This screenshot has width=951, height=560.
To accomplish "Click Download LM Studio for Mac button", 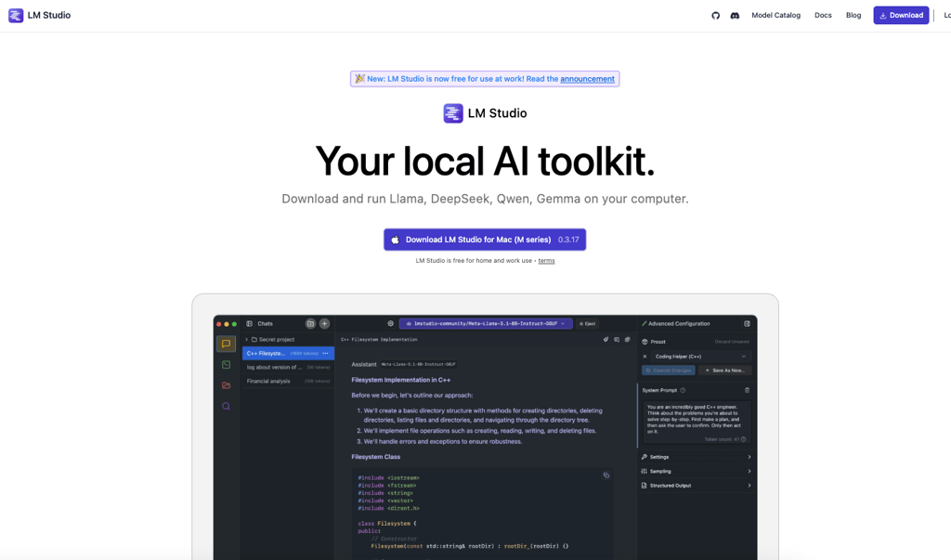I will [x=485, y=240].
